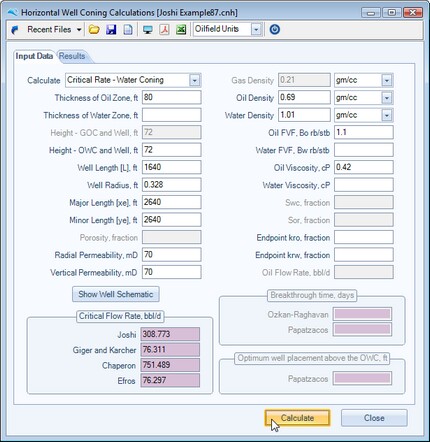Expand the Recent Files dropdown arrow

[79, 30]
